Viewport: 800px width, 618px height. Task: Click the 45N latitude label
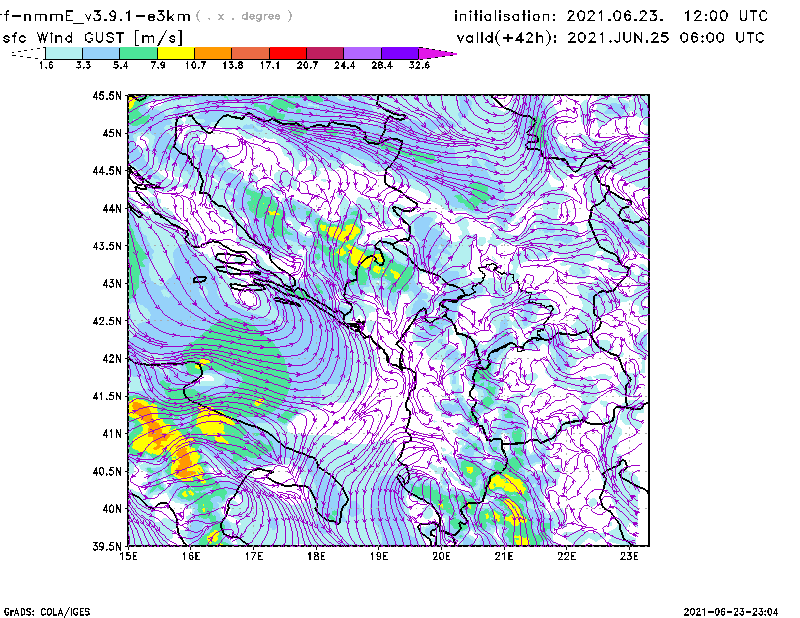click(112, 133)
